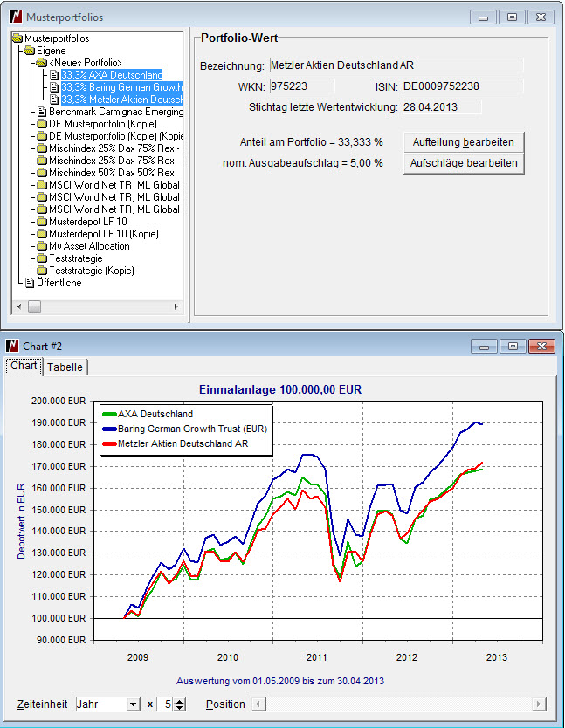
Task: Click the Eigene folder icon in tree
Action: click(x=30, y=51)
